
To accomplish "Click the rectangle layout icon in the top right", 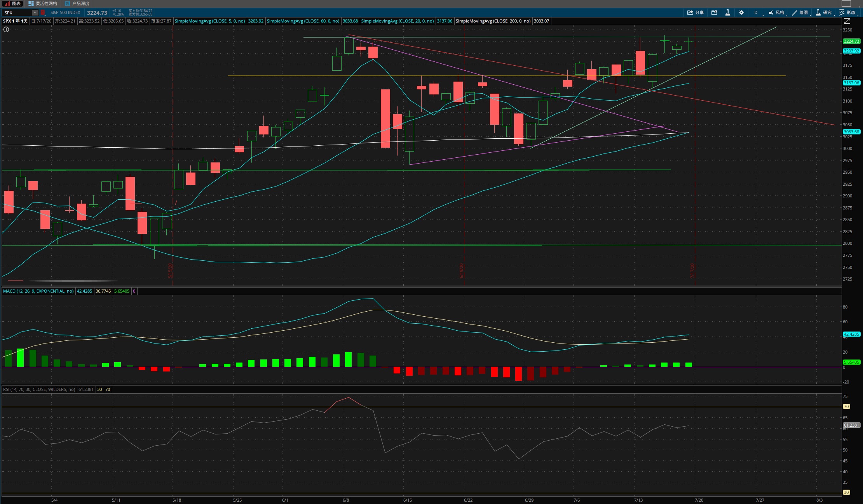I will point(846,3).
